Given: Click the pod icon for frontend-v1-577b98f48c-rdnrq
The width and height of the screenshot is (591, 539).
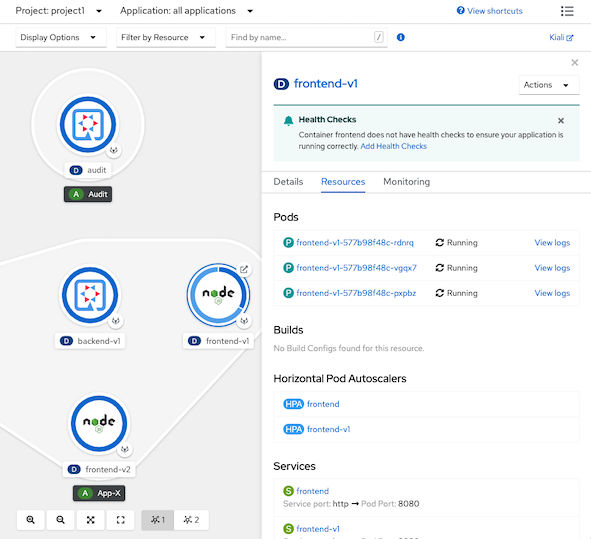Looking at the screenshot, I should [288, 243].
